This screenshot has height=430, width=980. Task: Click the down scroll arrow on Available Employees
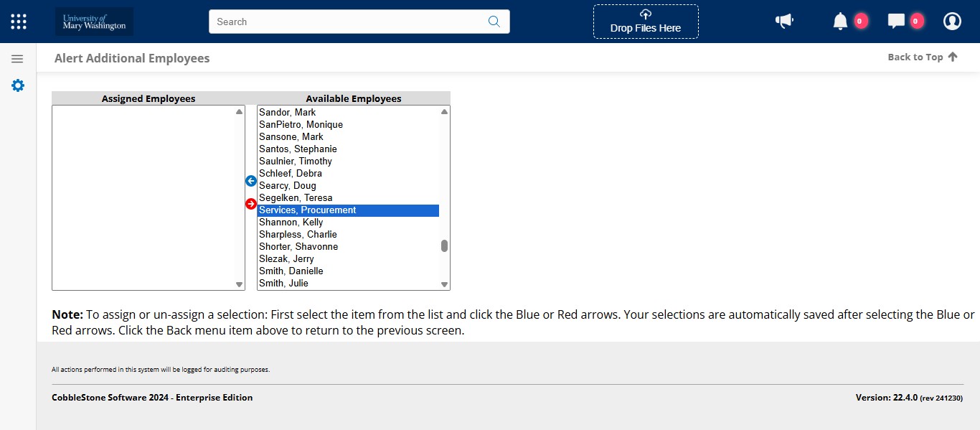pyautogui.click(x=444, y=284)
